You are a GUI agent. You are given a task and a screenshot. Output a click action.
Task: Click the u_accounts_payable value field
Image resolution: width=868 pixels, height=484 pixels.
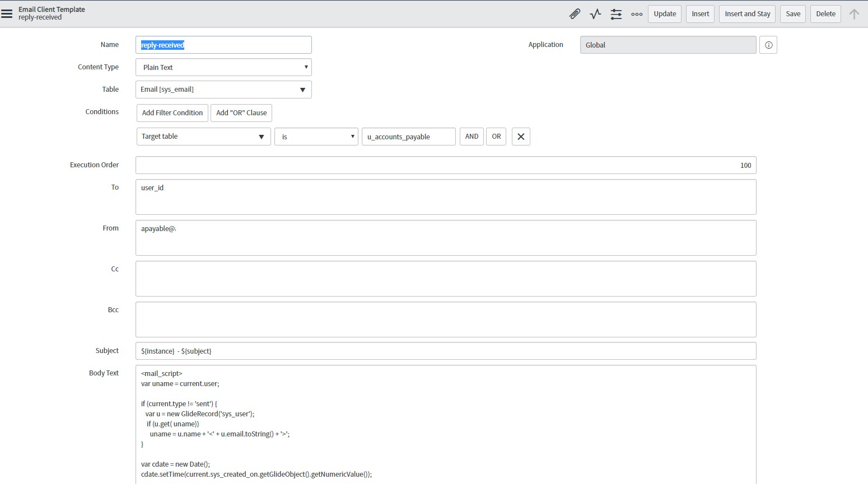409,137
